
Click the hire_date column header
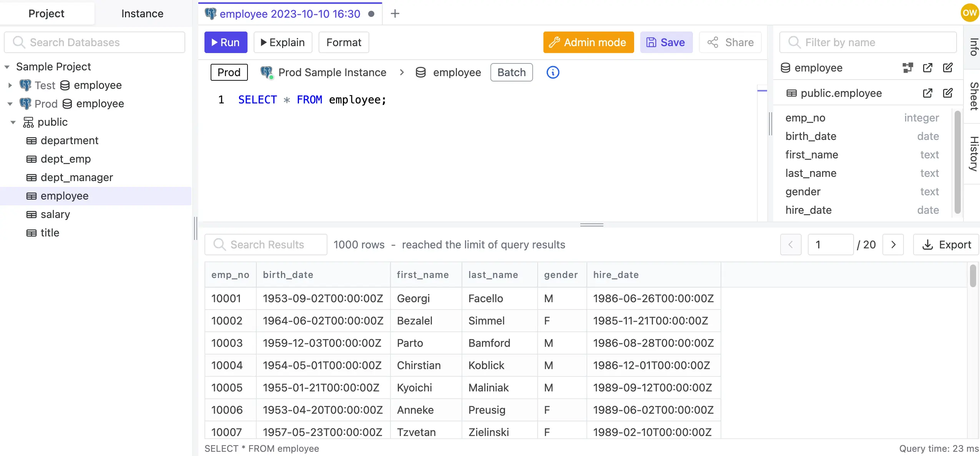(x=653, y=275)
